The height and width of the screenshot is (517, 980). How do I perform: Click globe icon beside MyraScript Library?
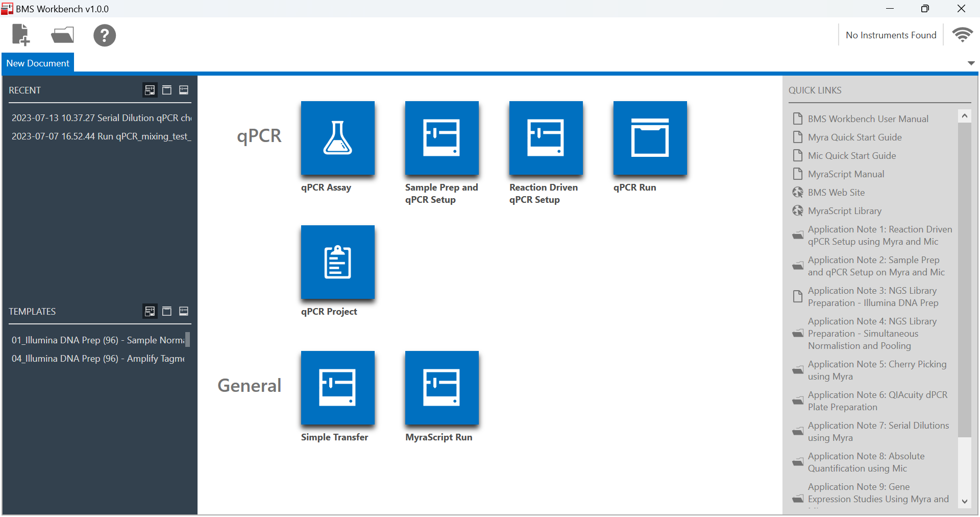798,210
